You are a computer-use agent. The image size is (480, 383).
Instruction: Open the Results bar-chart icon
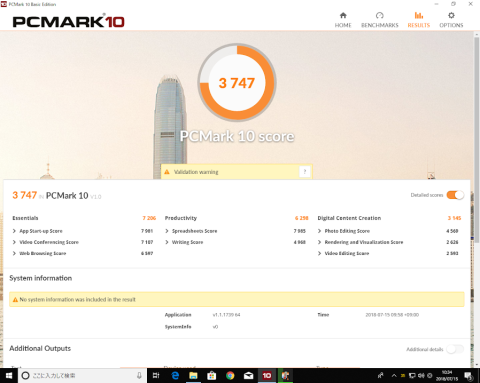[x=419, y=15]
